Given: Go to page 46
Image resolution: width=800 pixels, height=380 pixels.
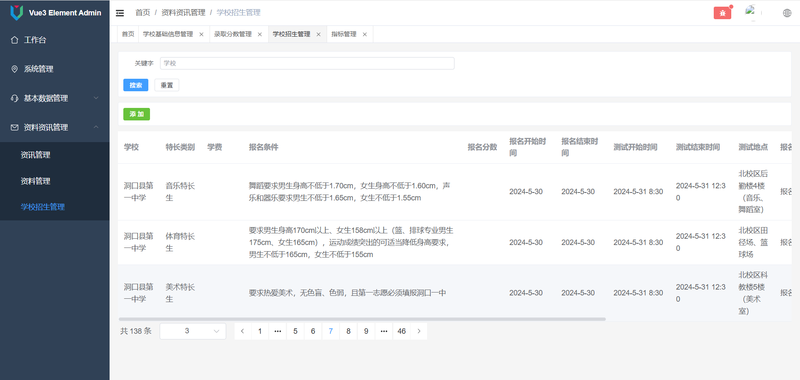Looking at the screenshot, I should 402,331.
